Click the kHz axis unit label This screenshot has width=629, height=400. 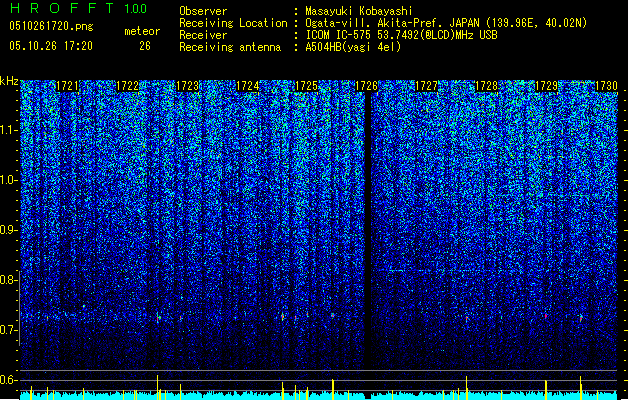(x=9, y=81)
